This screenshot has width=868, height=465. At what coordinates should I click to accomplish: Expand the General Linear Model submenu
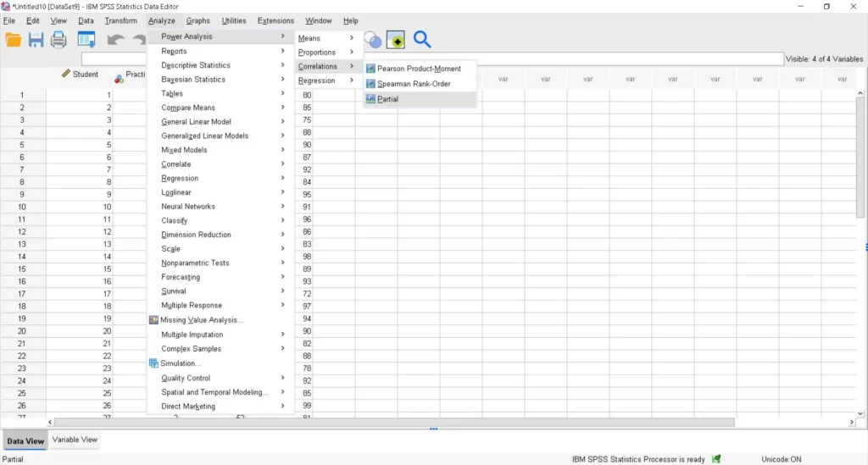(220, 122)
